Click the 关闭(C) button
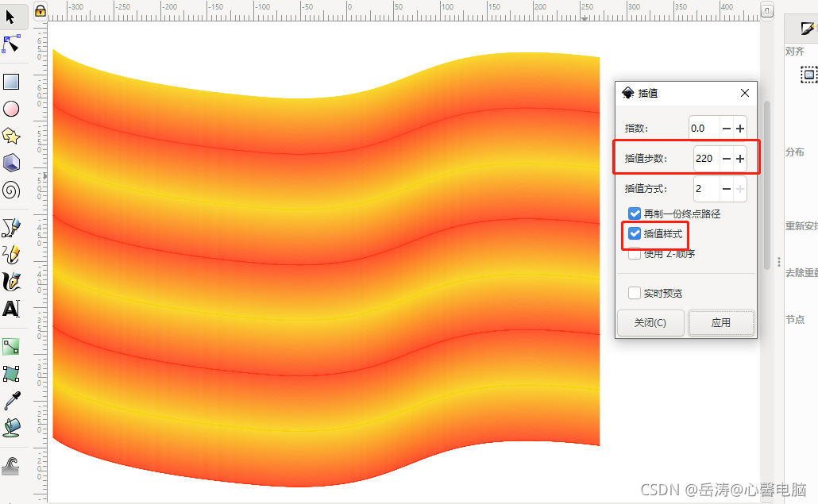Screen dimensions: 818x504 [650, 322]
